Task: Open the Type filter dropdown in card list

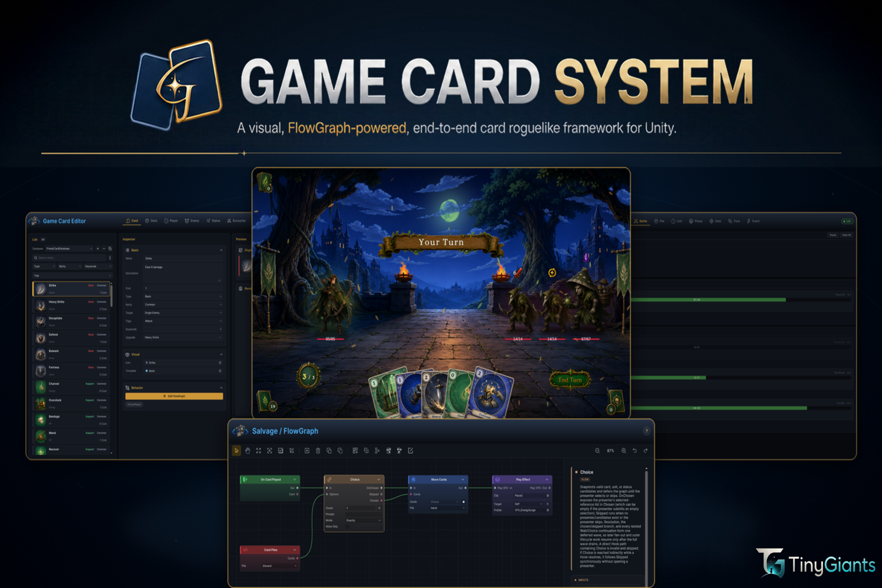Action: (x=44, y=266)
